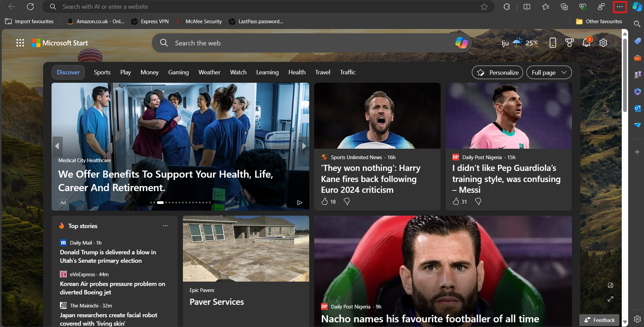Open Collections from the toolbar
Screen dimensions: 644x327
(x=564, y=7)
